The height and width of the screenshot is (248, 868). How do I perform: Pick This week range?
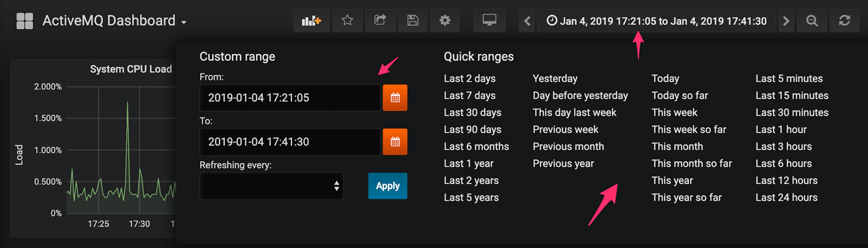coord(675,113)
